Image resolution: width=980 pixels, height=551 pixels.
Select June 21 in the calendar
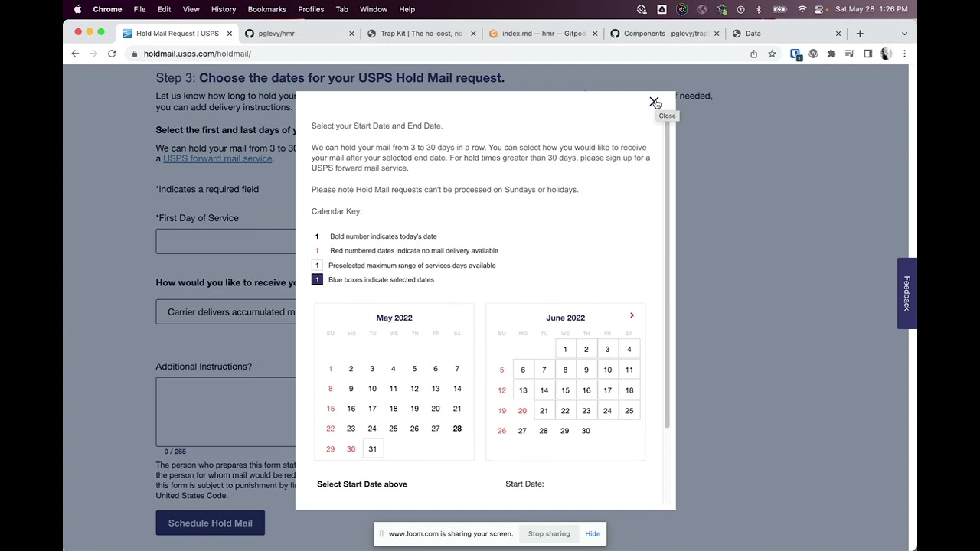click(x=544, y=411)
